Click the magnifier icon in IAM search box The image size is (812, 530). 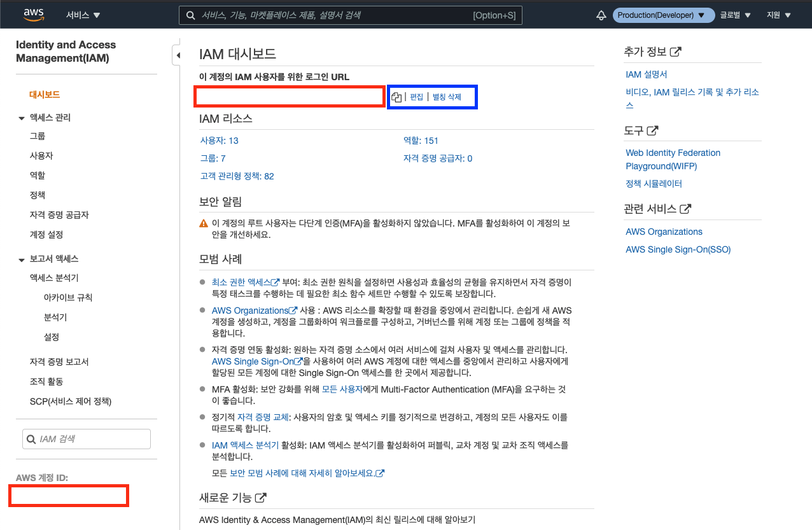point(31,438)
